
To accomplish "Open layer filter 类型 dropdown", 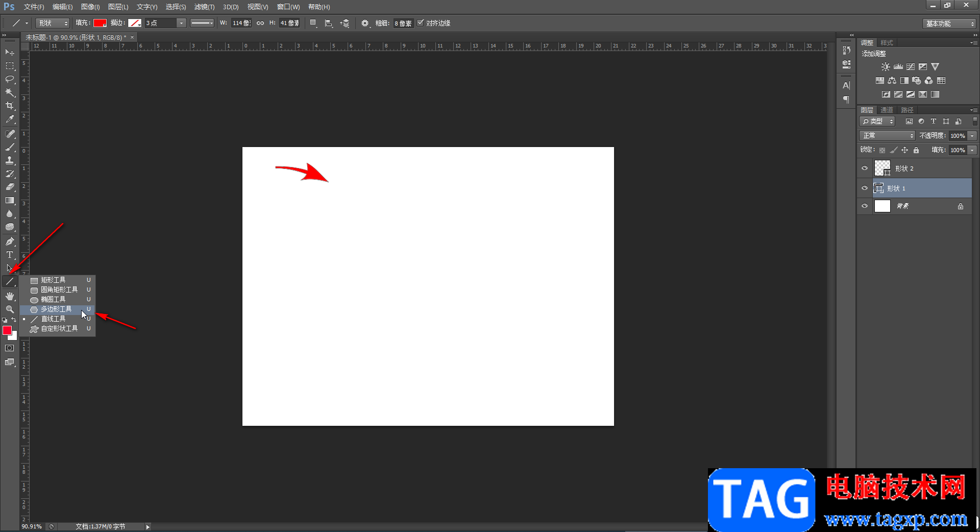I will [877, 122].
